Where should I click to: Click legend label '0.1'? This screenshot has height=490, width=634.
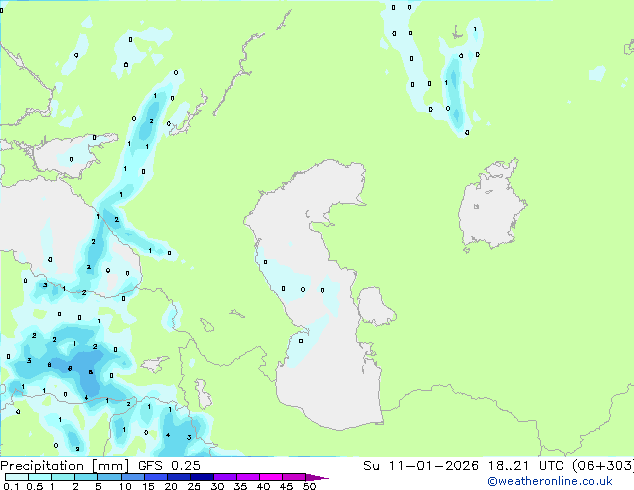(11, 486)
